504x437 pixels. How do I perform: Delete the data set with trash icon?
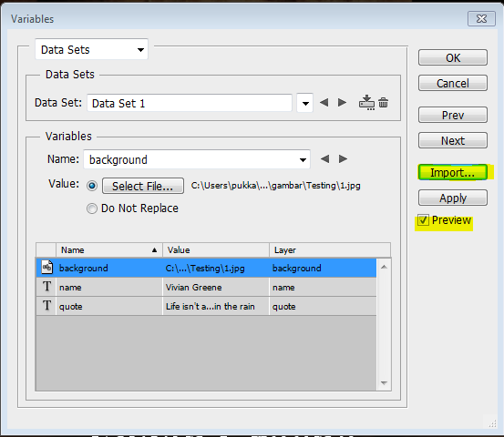pyautogui.click(x=383, y=103)
